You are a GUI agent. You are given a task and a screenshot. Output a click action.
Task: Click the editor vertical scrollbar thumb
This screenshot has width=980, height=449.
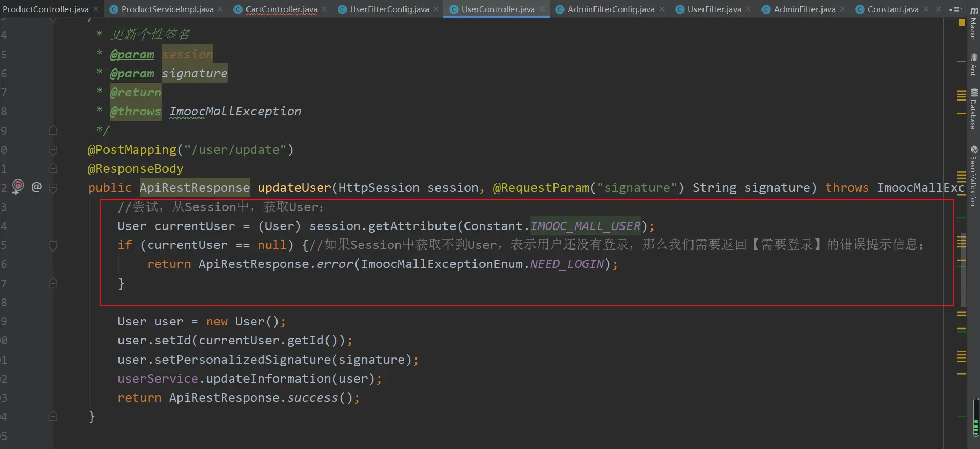pyautogui.click(x=963, y=270)
